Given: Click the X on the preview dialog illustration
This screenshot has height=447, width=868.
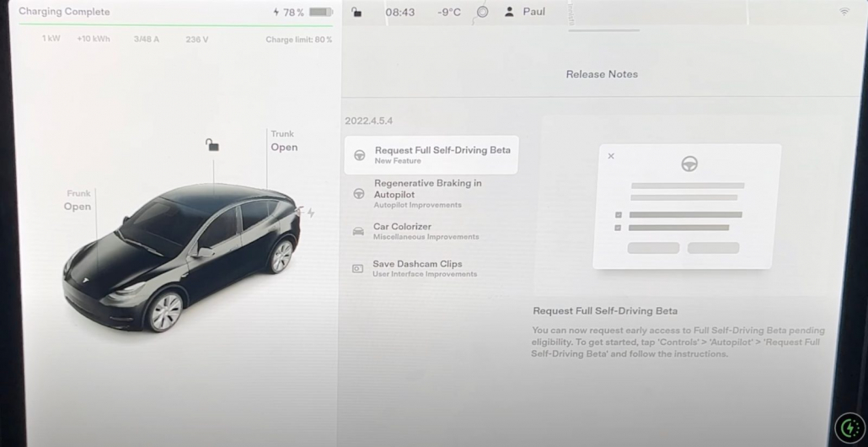Looking at the screenshot, I should (611, 156).
